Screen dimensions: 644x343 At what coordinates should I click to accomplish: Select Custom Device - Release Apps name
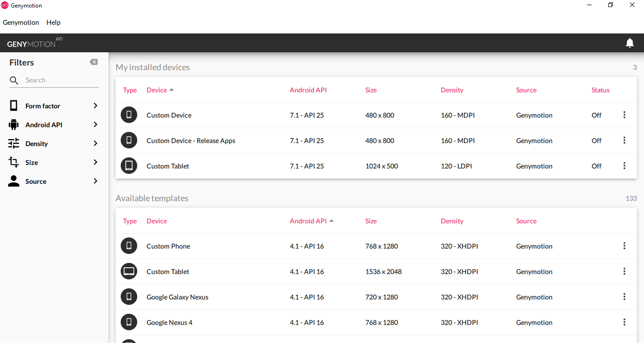(191, 140)
